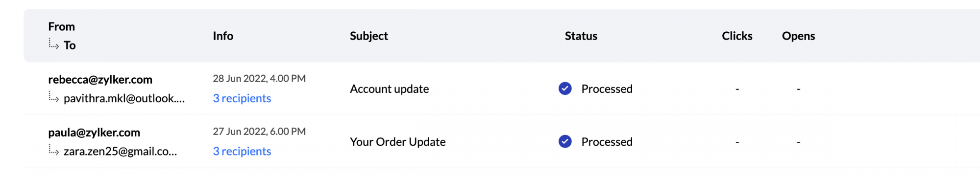Click the Info column header
Image resolution: width=980 pixels, height=176 pixels.
(x=223, y=36)
